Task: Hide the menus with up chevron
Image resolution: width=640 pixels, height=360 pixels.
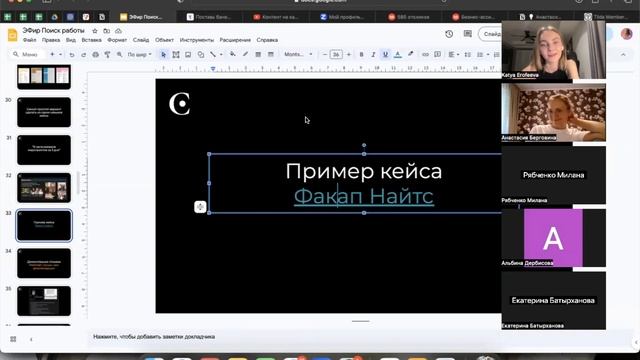Action: coord(623,54)
